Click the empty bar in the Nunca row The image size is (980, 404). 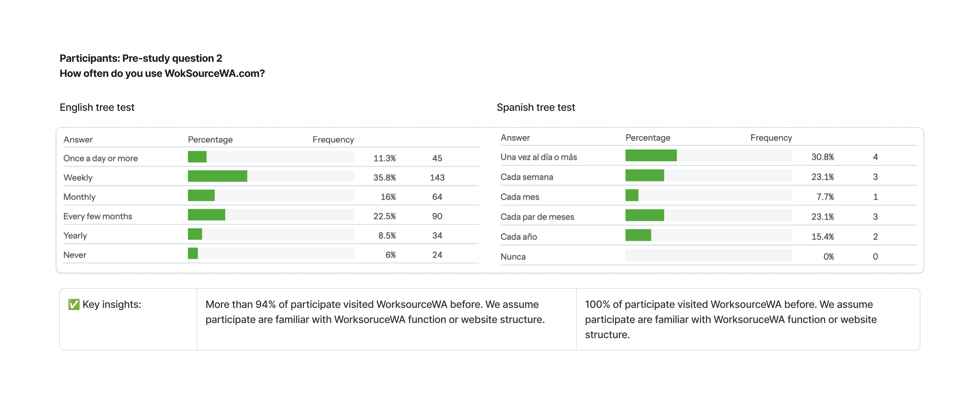708,255
